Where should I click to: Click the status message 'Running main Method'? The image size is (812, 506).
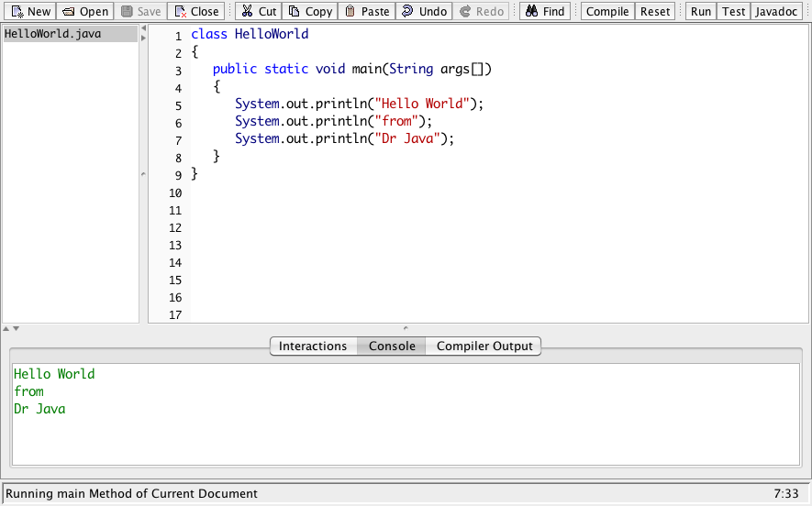tap(131, 493)
